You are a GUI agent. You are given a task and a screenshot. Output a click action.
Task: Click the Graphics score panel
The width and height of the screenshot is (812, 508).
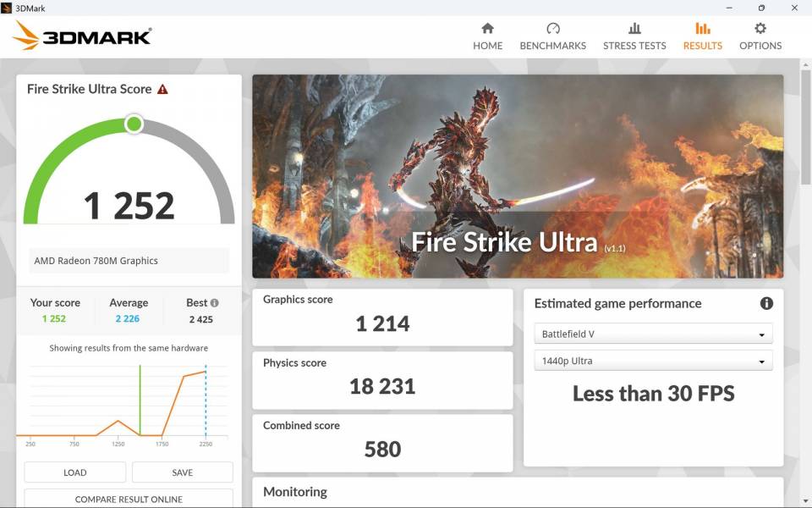(x=382, y=317)
